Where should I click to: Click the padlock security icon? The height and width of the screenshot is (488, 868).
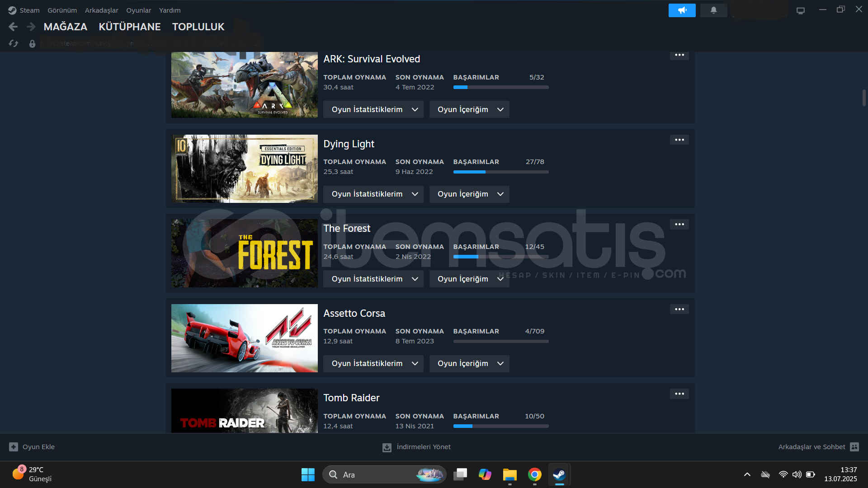pos(32,44)
